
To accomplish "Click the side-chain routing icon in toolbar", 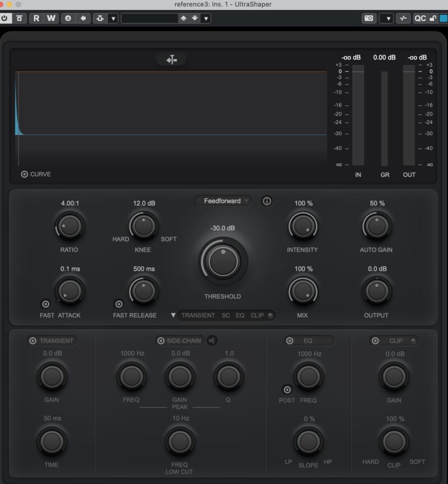I will [x=100, y=18].
